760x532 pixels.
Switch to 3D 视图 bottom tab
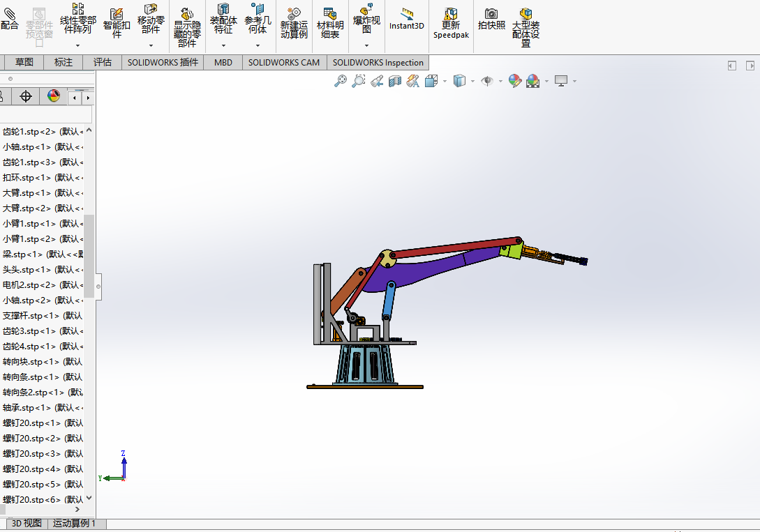click(x=27, y=524)
